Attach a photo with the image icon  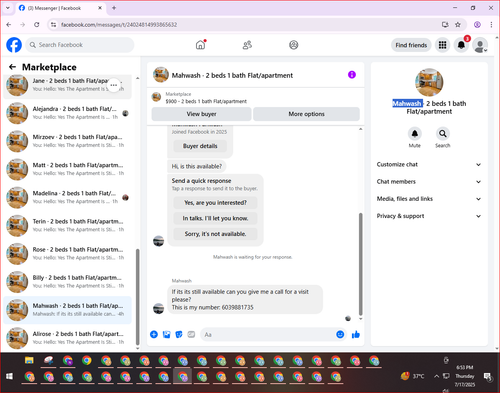166,334
